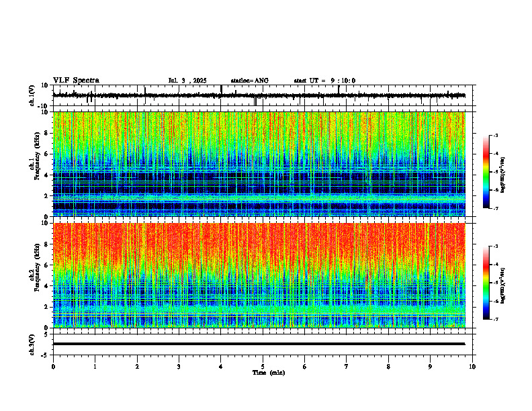Image resolution: width=532 pixels, height=411 pixels.
Task: Click the "-3" label on ch.1 color scale
Action: click(x=495, y=135)
